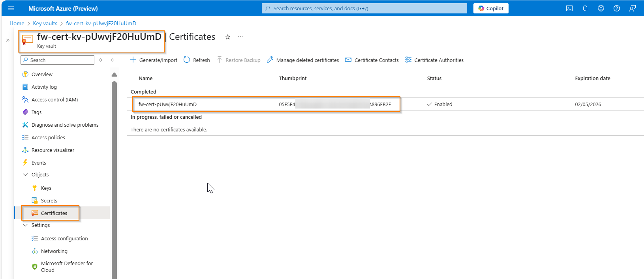The height and width of the screenshot is (279, 644).
Task: Open the Help question mark icon
Action: (617, 8)
